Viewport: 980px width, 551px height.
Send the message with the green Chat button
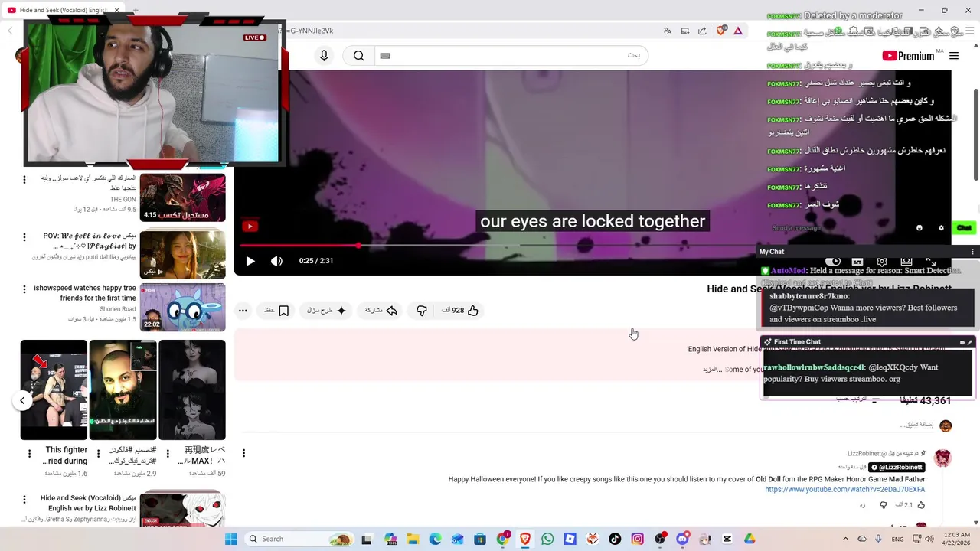964,228
